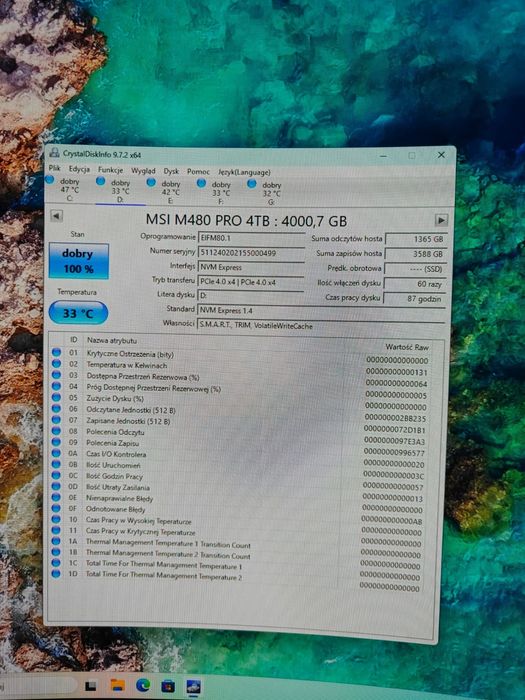Click raw value 00000002BB235
Viewport: 525px width, 700px height.
tap(395, 418)
